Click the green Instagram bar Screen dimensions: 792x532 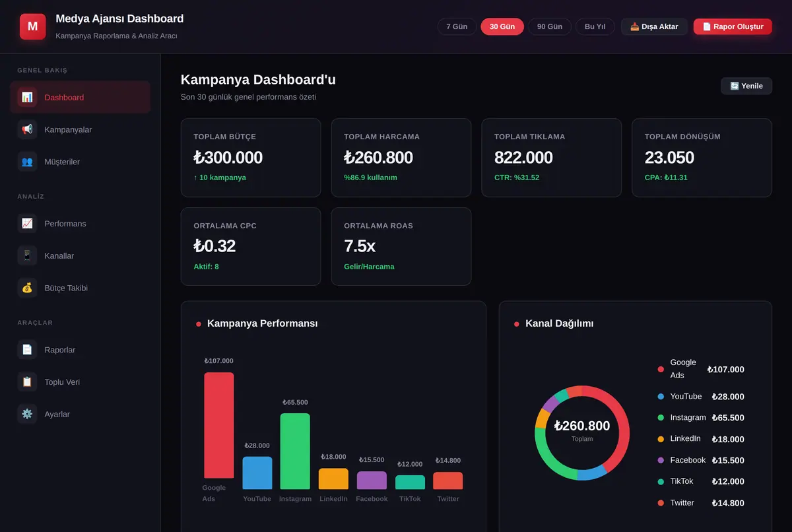click(295, 451)
